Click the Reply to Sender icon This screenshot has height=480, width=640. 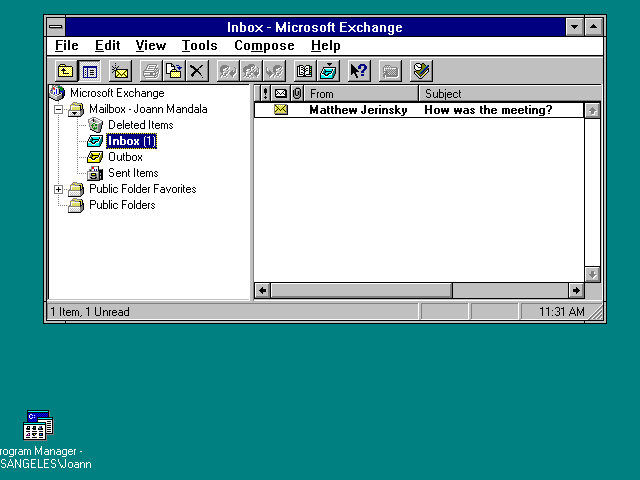228,71
